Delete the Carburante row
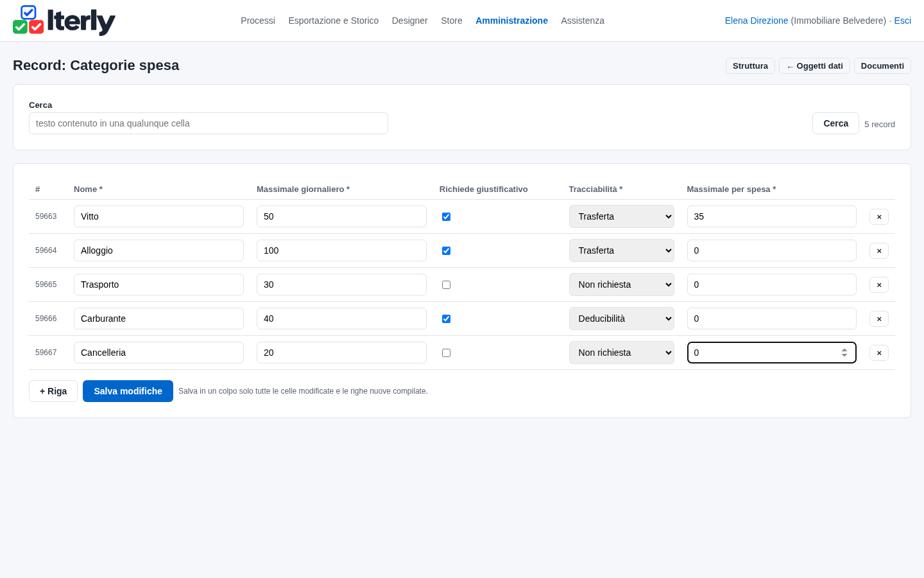 (878, 319)
